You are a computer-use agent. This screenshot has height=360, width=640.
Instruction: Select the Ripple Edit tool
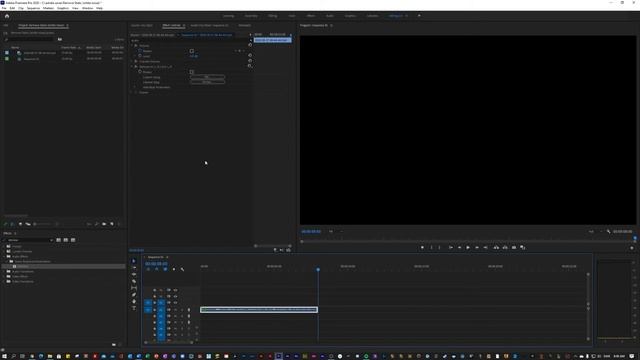point(134,274)
